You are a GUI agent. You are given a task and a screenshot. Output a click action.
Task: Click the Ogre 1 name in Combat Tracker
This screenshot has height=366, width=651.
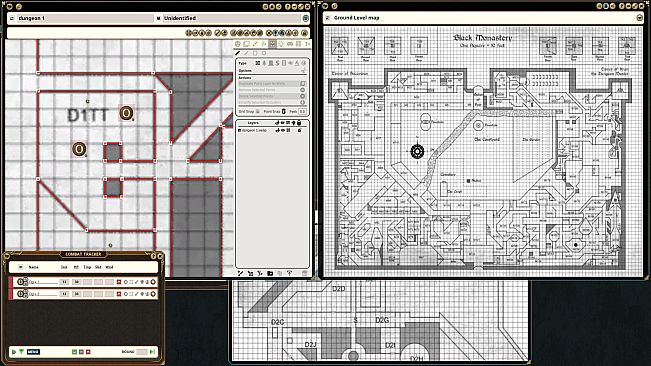(43, 282)
